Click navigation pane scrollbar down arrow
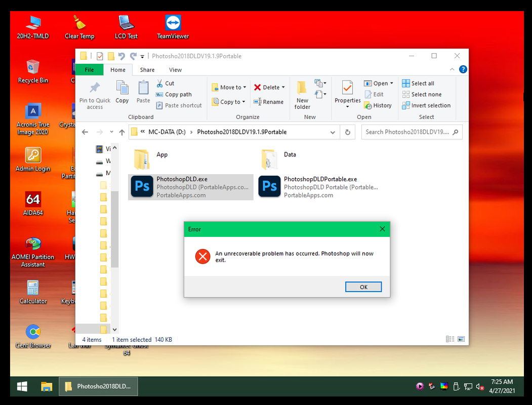The image size is (532, 405). click(x=115, y=330)
